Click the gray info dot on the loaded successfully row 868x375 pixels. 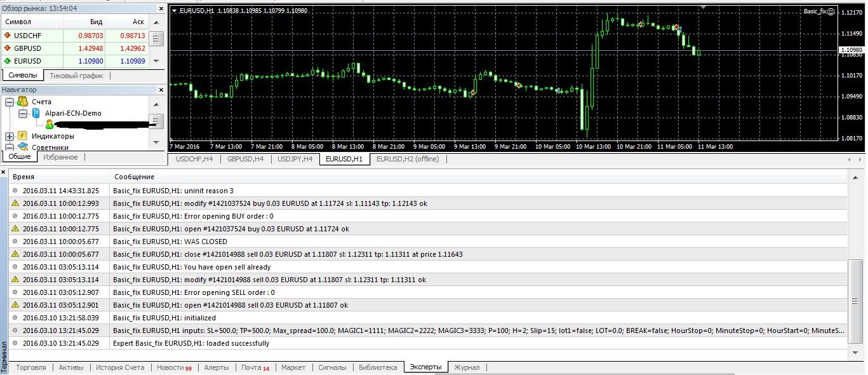pos(15,343)
